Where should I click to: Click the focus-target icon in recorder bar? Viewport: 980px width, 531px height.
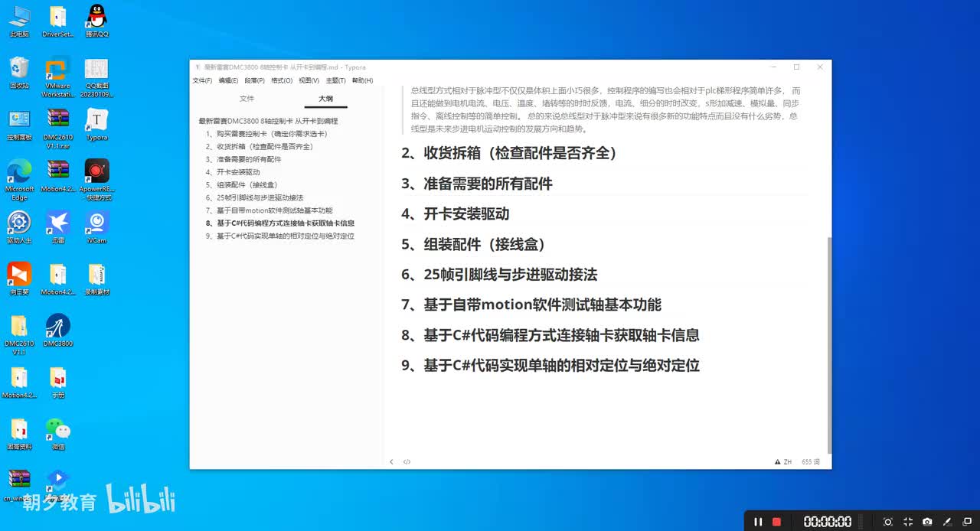[x=888, y=522]
